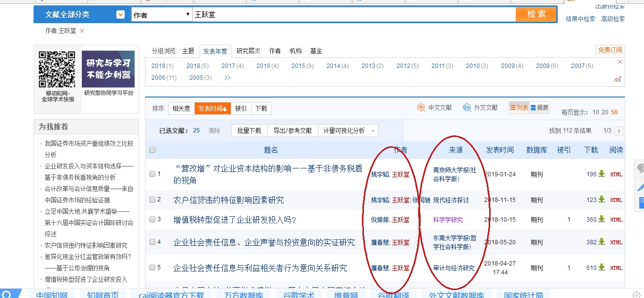644x298 pixels.
Task: Click the 批量下载 button
Action: pos(249,131)
